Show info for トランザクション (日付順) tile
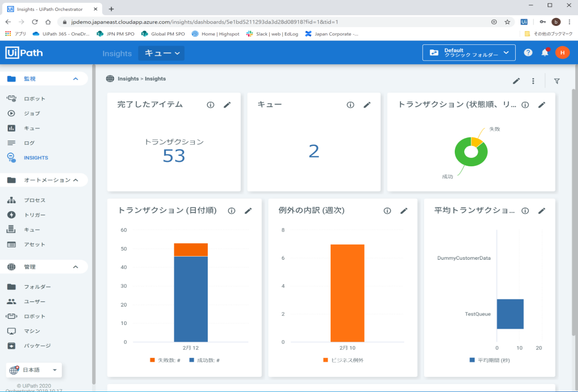578x392 pixels. pos(231,211)
